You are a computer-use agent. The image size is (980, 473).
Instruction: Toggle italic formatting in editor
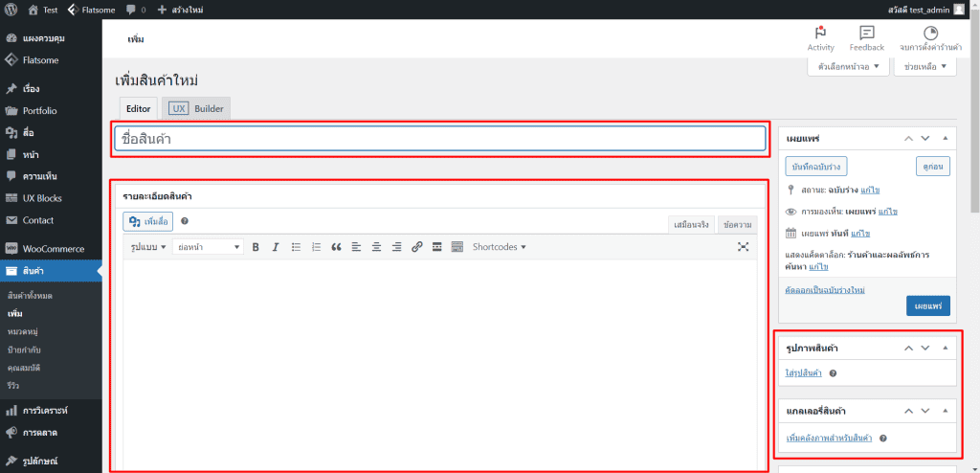(275, 247)
